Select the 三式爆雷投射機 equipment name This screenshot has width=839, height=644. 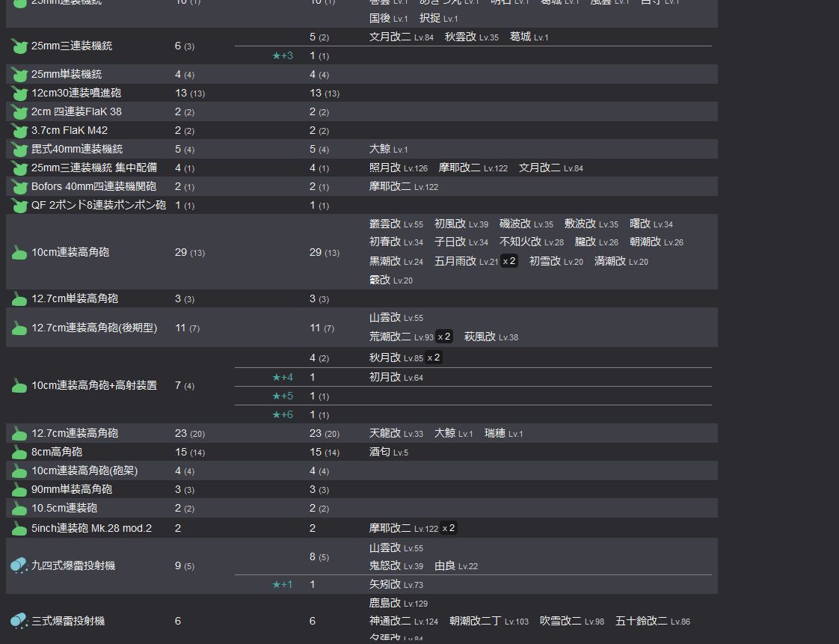coord(68,621)
